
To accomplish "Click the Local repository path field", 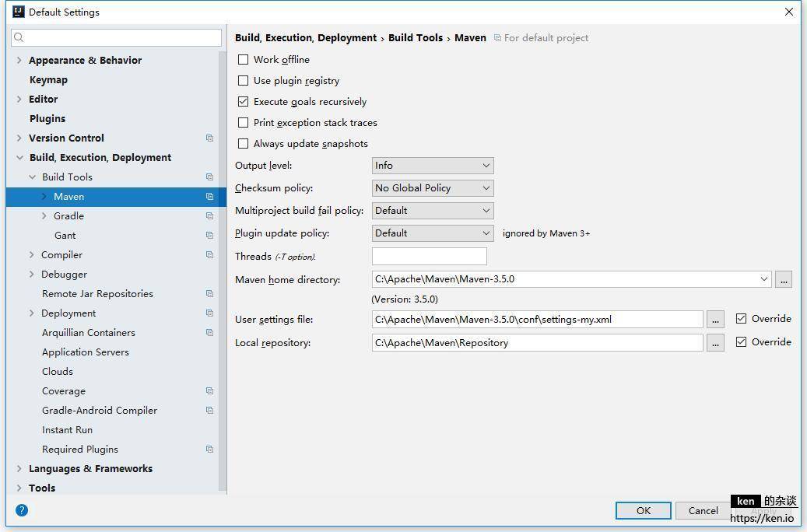I will 537,343.
